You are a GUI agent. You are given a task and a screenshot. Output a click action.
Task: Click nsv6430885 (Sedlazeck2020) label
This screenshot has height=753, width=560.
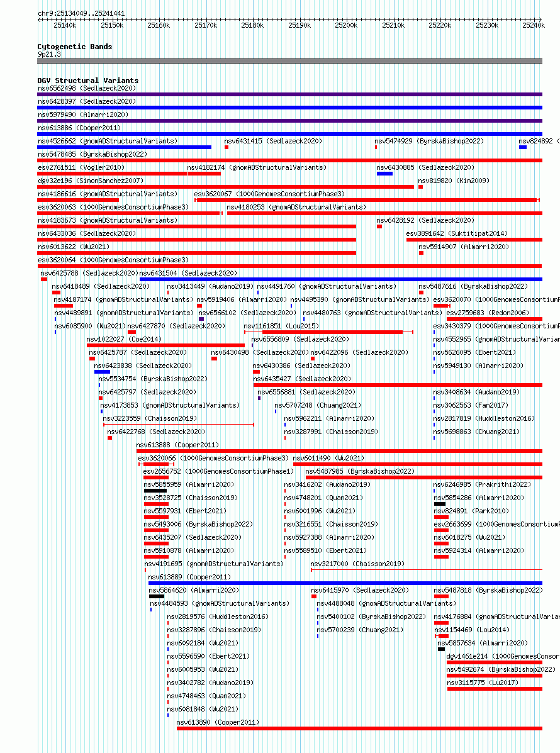click(x=425, y=167)
